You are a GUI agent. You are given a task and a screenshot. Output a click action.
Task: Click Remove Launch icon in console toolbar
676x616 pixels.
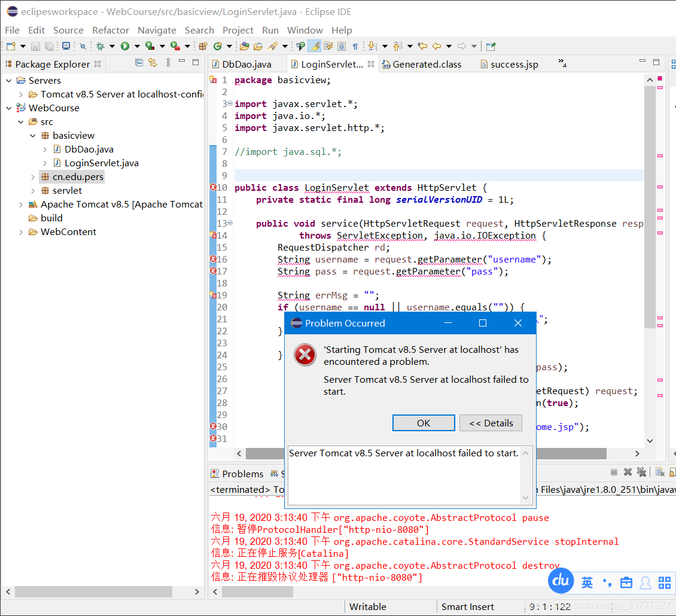click(x=628, y=472)
